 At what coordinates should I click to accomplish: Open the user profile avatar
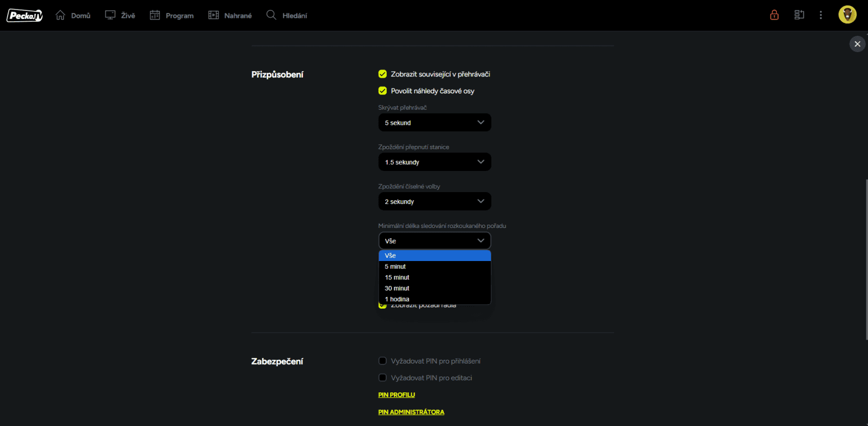click(847, 15)
